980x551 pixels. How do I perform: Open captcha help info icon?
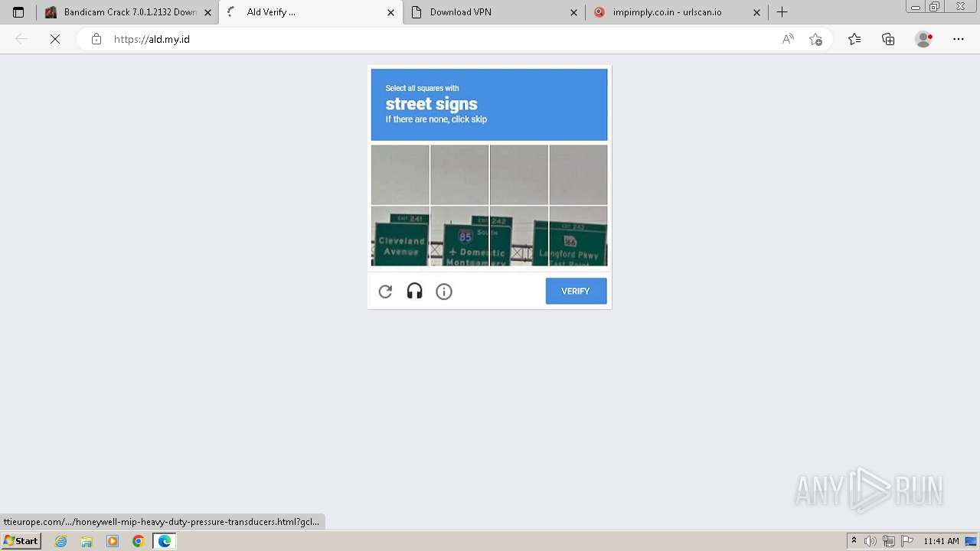(444, 292)
